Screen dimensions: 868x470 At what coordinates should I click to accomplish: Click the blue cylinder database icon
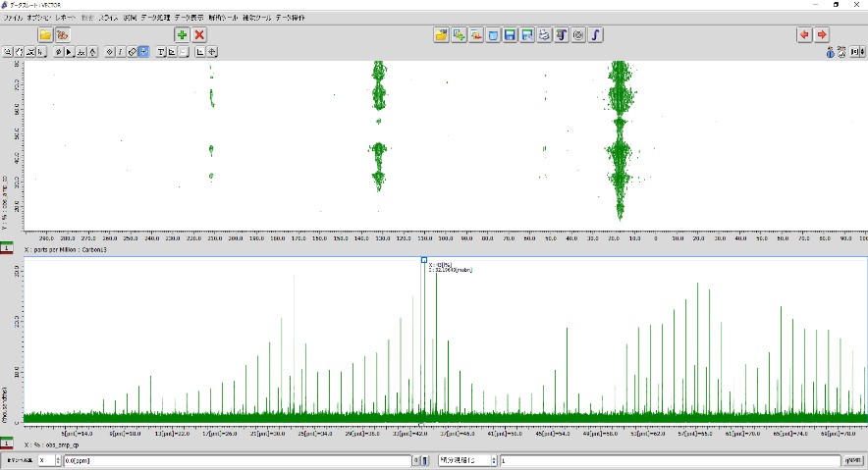point(493,35)
